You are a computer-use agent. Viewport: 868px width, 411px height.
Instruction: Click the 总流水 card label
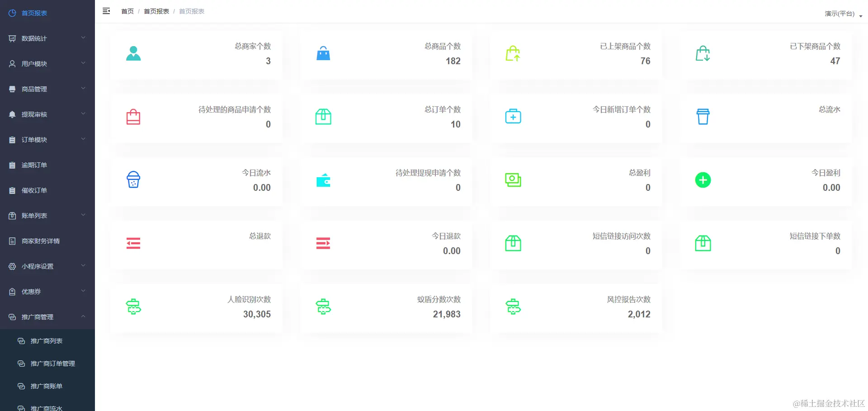830,109
